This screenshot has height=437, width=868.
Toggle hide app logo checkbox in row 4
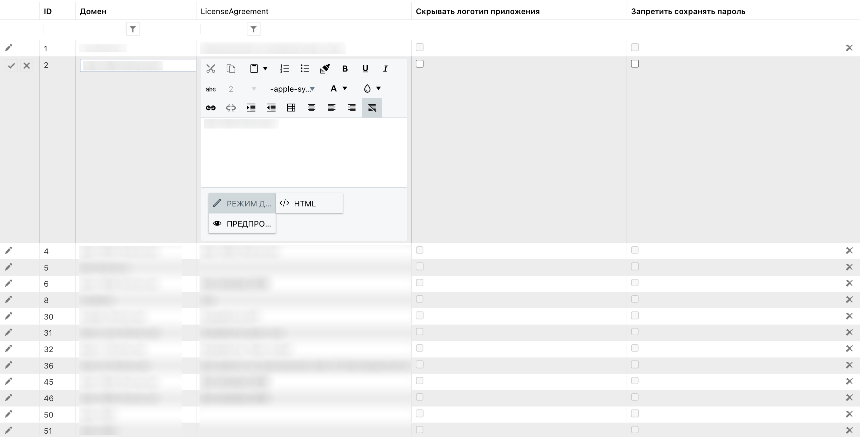(x=420, y=250)
